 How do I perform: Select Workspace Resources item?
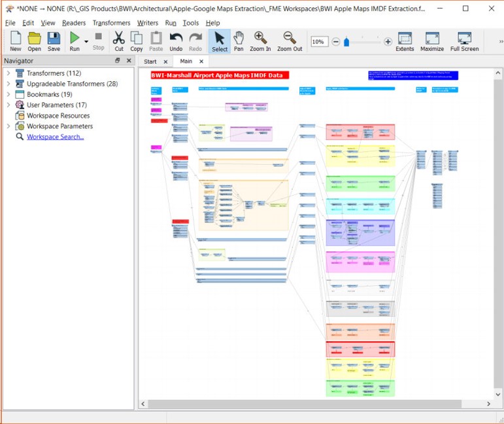click(58, 116)
